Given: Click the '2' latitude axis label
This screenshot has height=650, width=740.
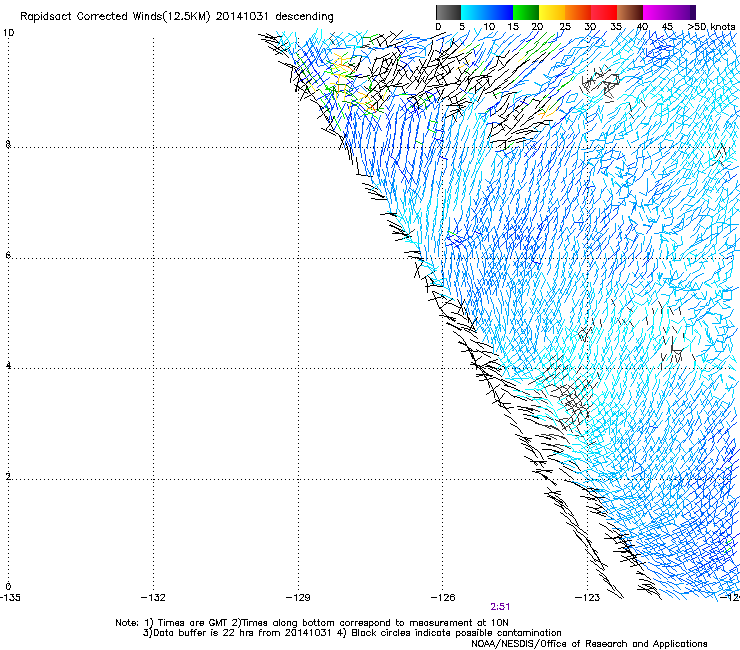Looking at the screenshot, I should pos(8,477).
